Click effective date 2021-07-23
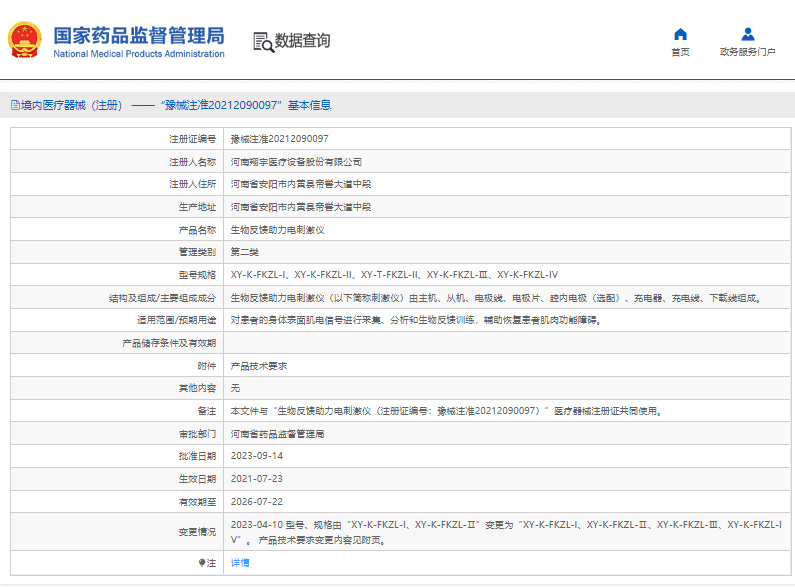This screenshot has height=587, width=795. [257, 479]
